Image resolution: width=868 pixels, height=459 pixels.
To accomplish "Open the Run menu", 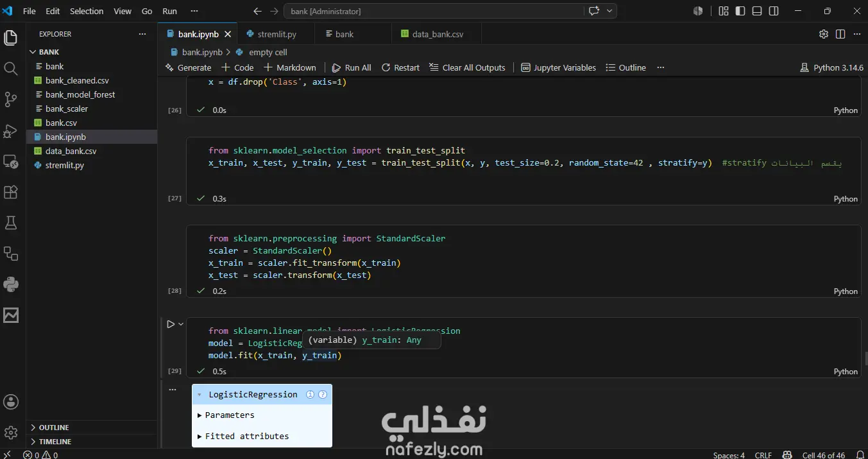I will (x=169, y=11).
